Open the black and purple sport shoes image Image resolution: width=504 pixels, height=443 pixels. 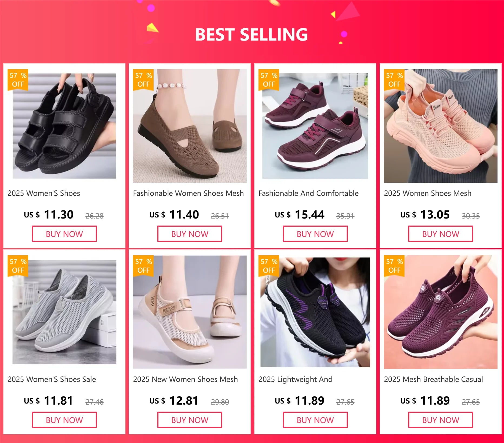(315, 312)
